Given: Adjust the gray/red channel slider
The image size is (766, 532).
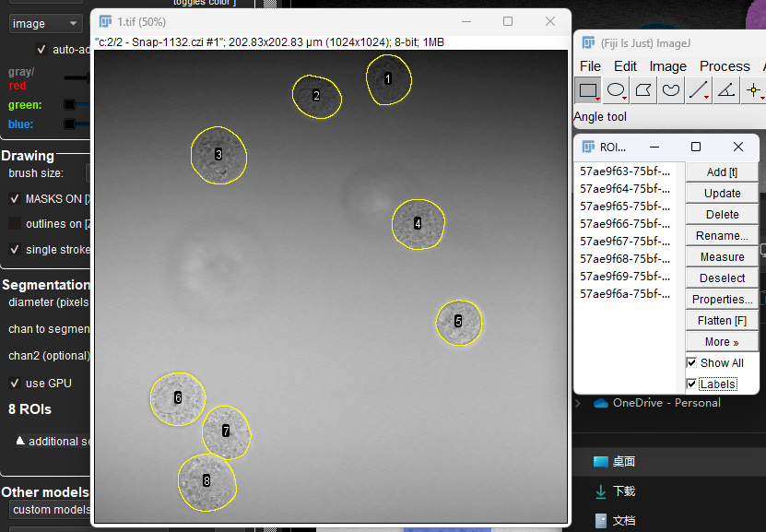Looking at the screenshot, I should 77,77.
